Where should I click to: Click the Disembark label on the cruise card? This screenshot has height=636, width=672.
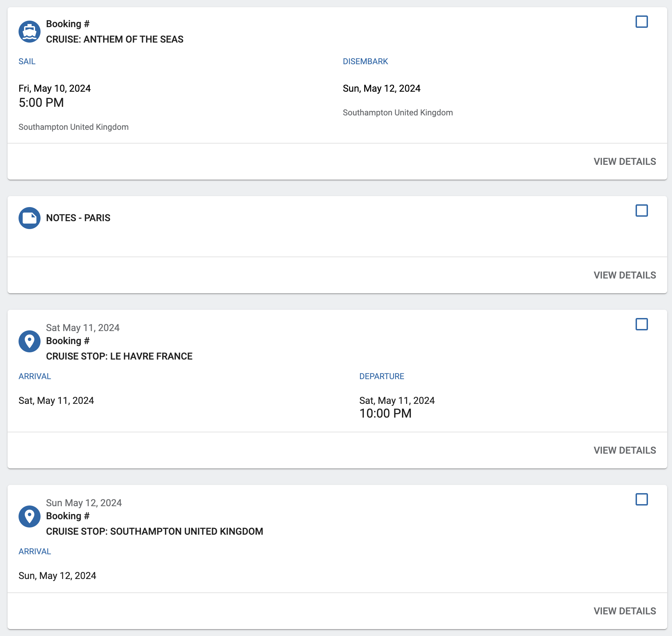pyautogui.click(x=365, y=61)
